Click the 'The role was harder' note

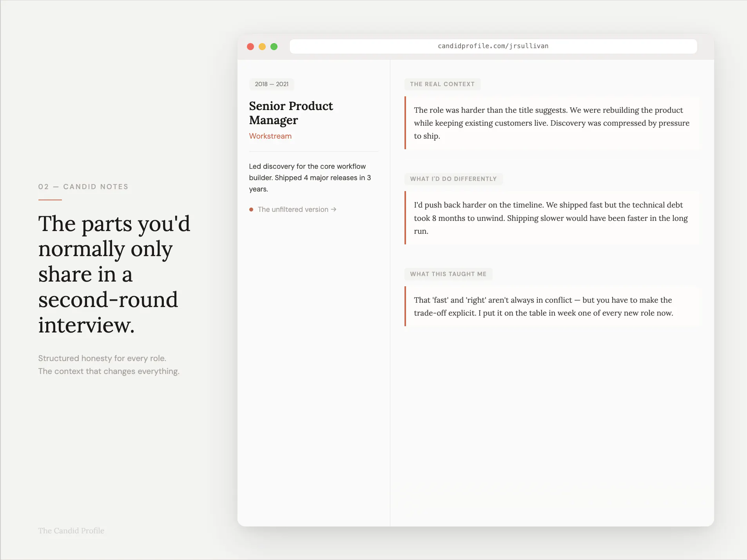(552, 123)
